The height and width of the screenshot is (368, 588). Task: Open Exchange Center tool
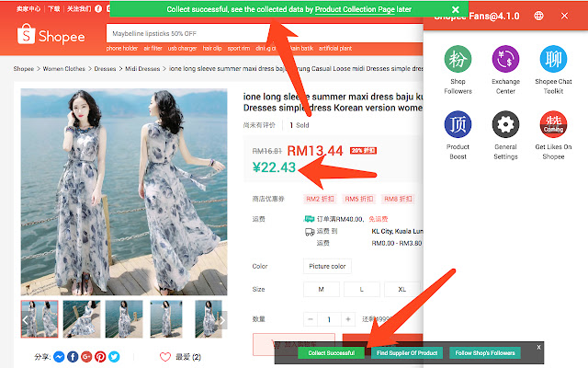[505, 70]
